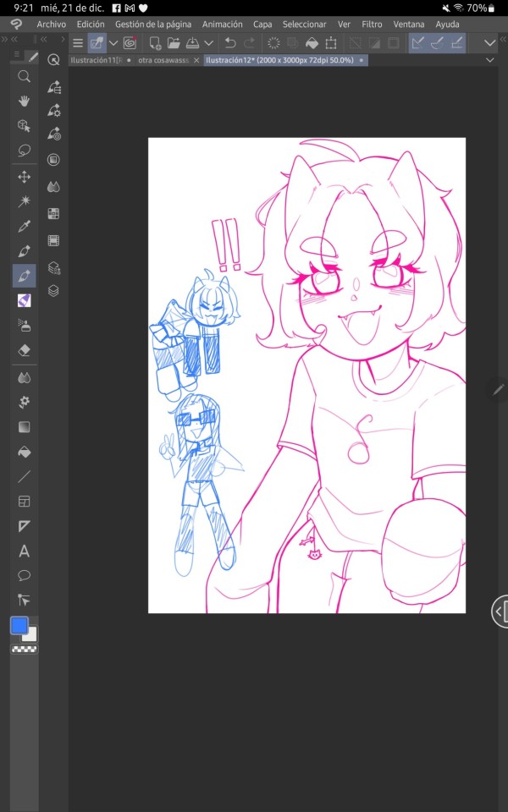Select the Decoration flower tool
The image size is (508, 812).
[x=24, y=403]
